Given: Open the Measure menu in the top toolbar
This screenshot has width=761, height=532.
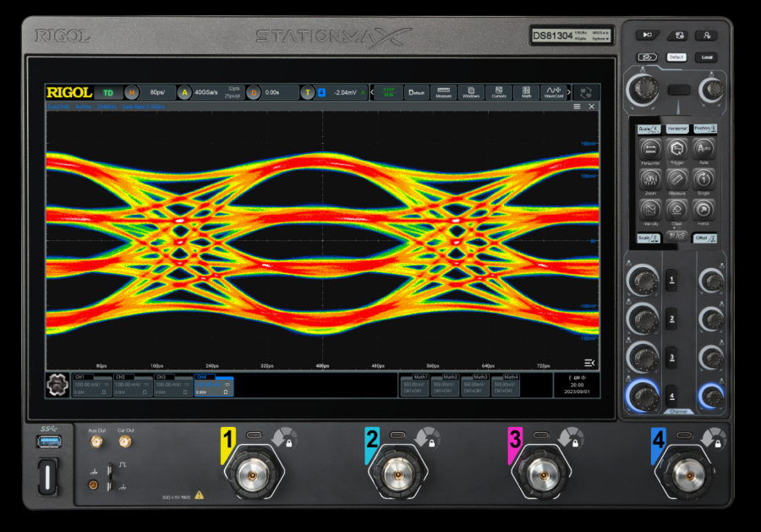Looking at the screenshot, I should coord(444,92).
